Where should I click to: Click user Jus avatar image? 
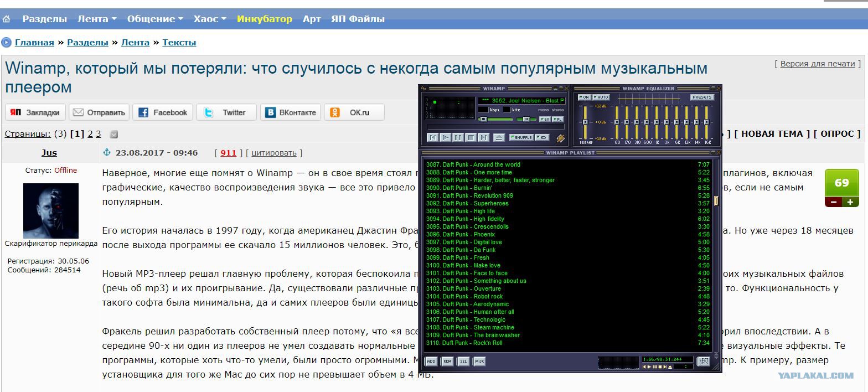51,211
